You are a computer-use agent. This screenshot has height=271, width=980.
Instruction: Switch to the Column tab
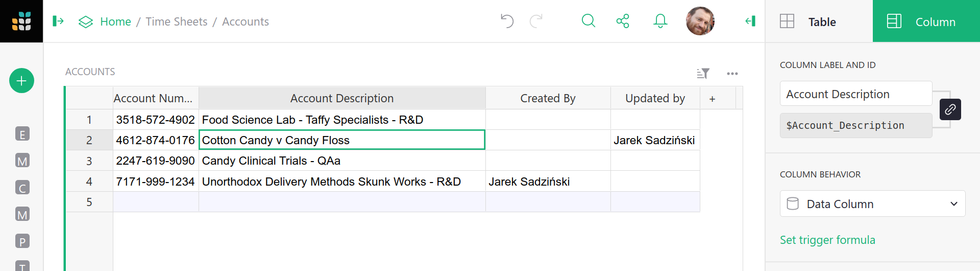(926, 21)
